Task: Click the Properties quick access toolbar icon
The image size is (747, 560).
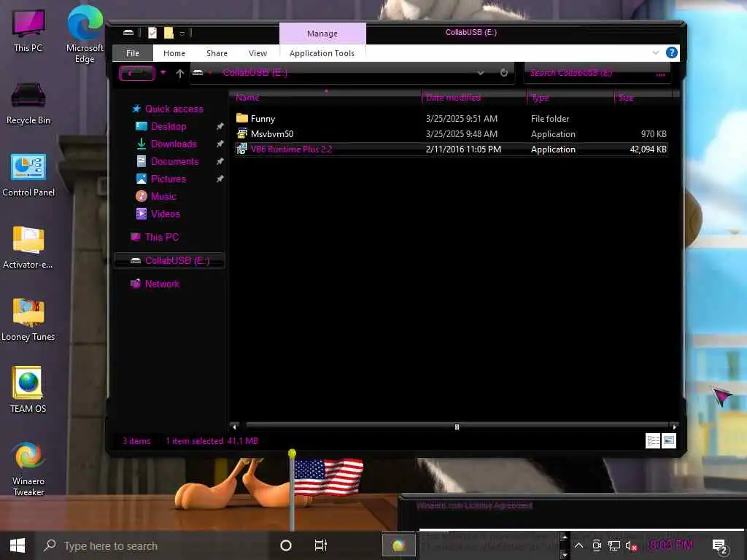Action: tap(152, 32)
